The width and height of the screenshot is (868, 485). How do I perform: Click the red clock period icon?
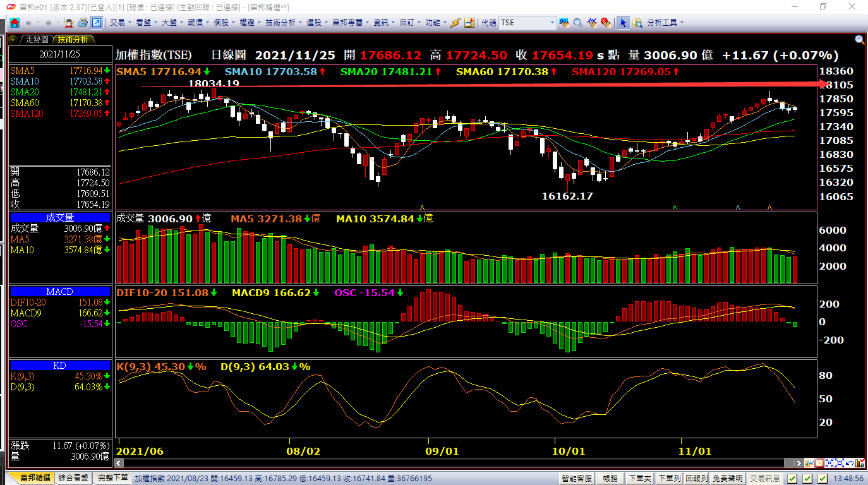[819, 463]
